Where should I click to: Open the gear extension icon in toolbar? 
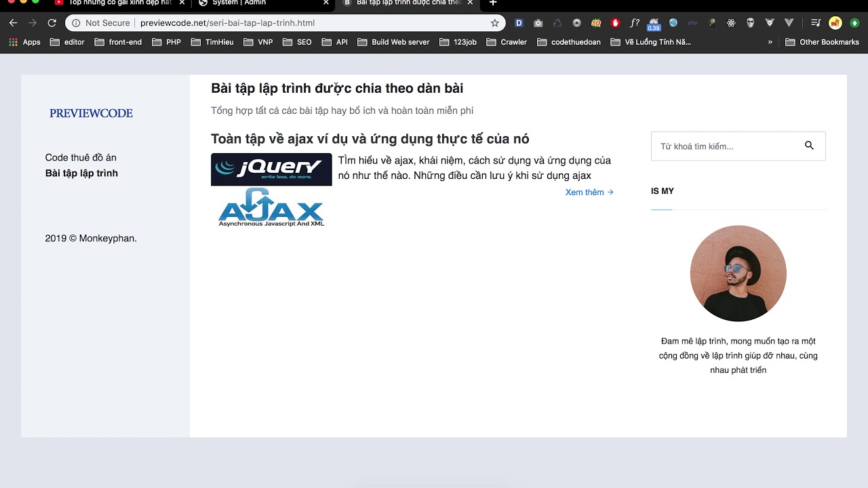point(576,23)
